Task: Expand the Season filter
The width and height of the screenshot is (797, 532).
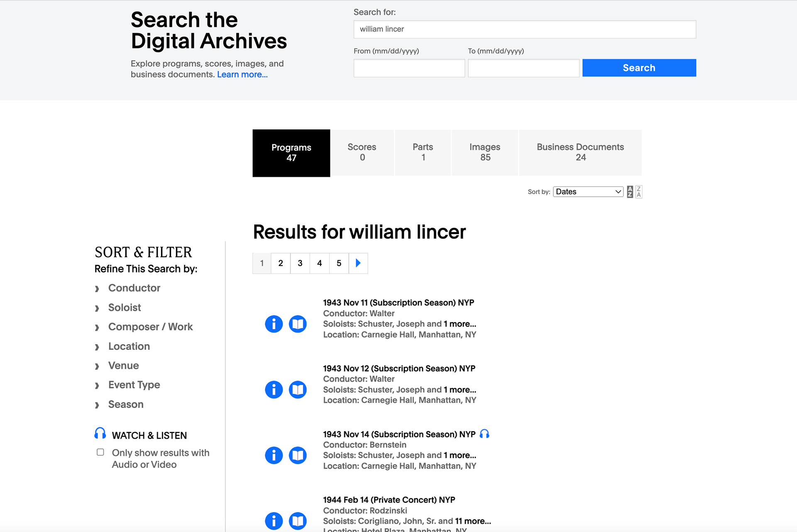Action: pos(125,405)
